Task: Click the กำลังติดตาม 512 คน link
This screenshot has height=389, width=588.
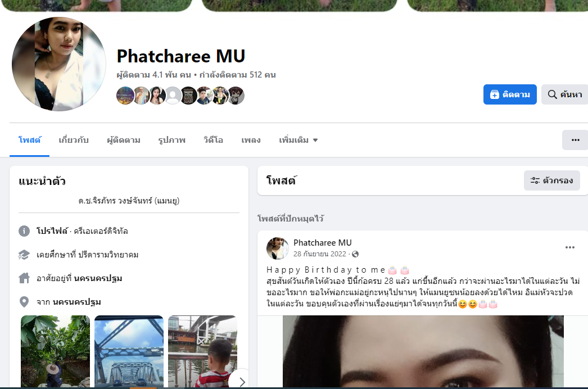Action: [x=237, y=75]
